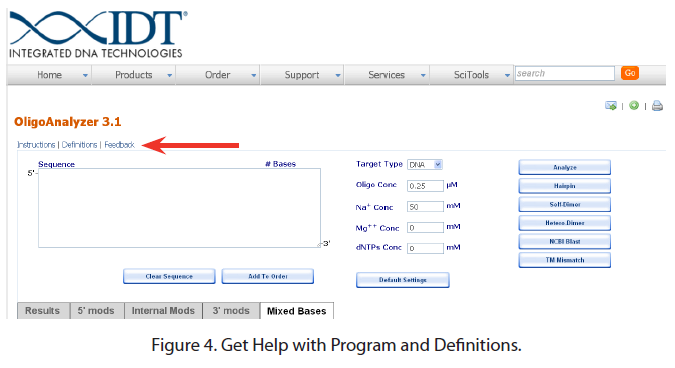675x368 pixels.
Task: Open the Instructions link
Action: tap(36, 145)
